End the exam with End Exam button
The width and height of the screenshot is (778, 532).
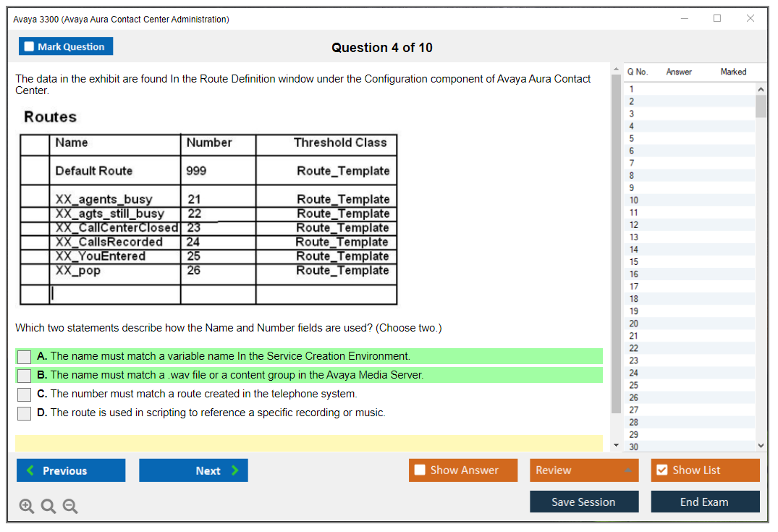(x=705, y=502)
